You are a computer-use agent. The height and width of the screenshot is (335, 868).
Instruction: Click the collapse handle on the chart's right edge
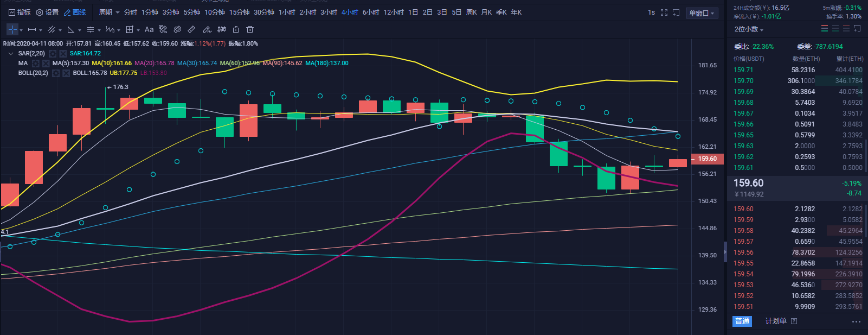coord(725,253)
